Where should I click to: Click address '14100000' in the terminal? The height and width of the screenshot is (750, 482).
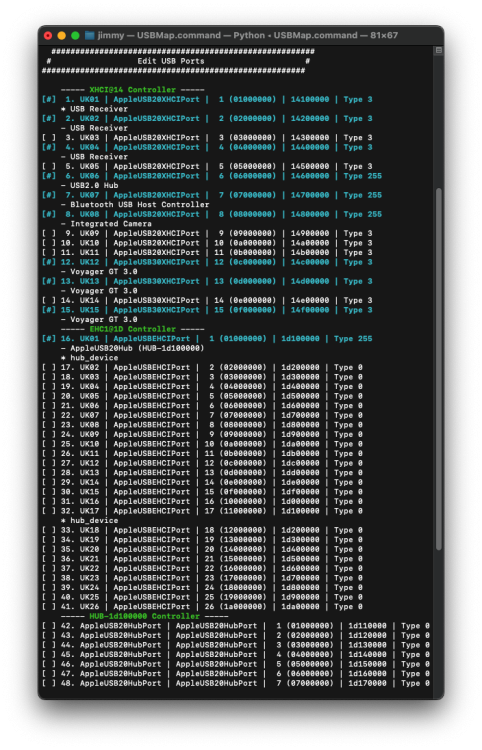(310, 99)
